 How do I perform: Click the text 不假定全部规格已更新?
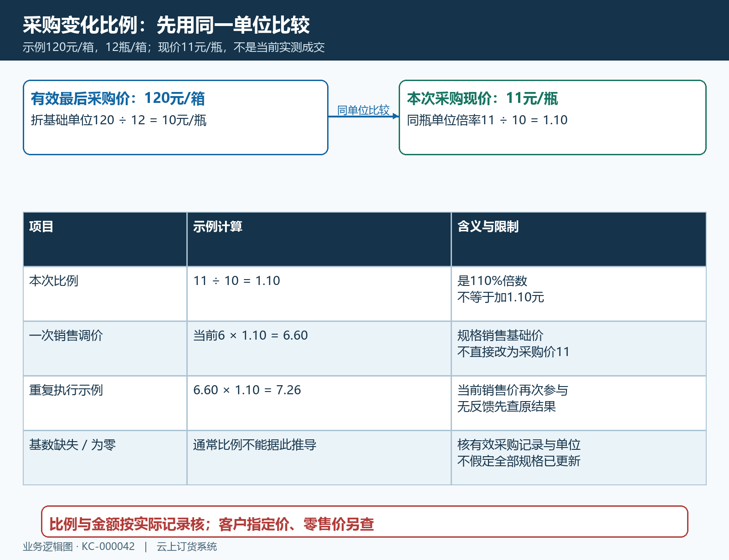519,461
